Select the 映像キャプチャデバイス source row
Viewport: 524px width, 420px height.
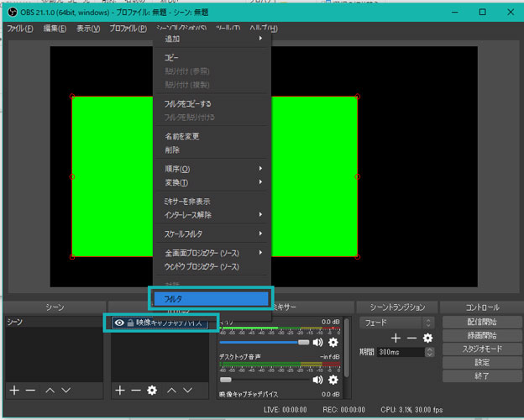(x=160, y=323)
